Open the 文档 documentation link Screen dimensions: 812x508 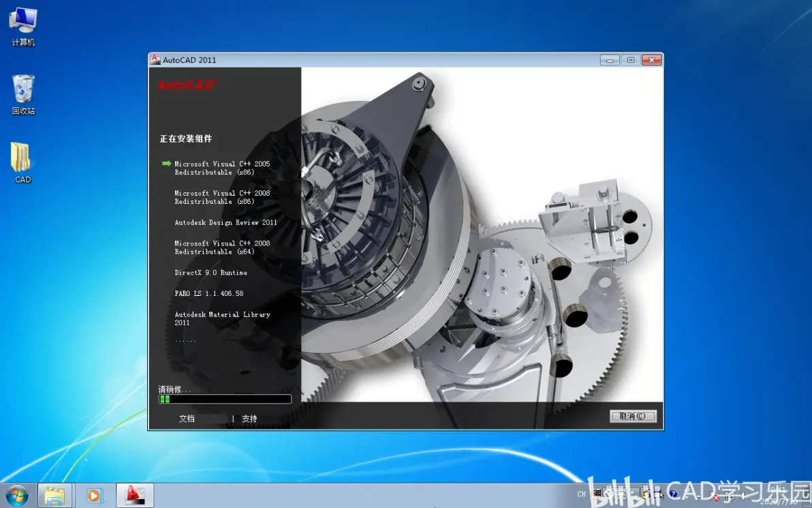point(187,418)
